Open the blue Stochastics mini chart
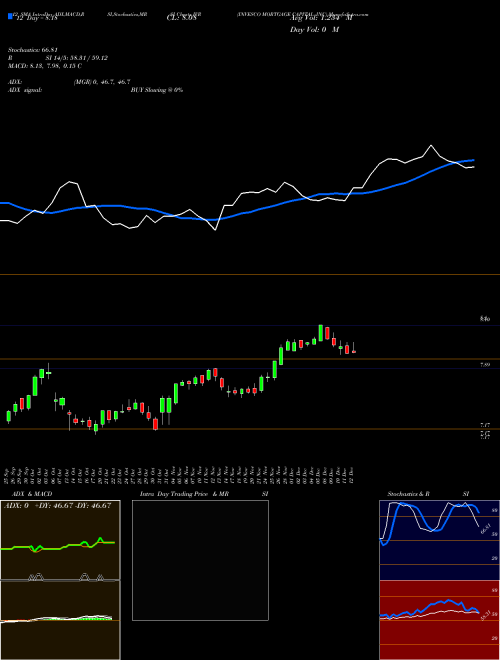Image resolution: width=500 pixels, height=660 pixels. click(x=439, y=540)
